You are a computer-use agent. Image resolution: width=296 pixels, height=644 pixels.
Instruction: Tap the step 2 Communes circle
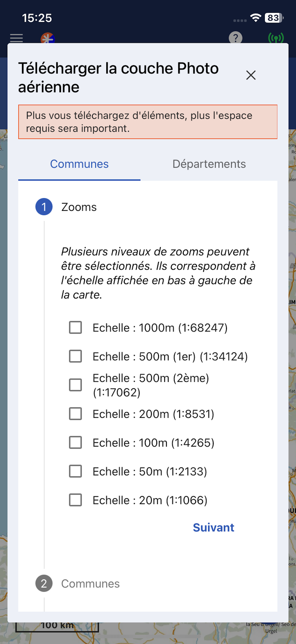[x=44, y=584]
